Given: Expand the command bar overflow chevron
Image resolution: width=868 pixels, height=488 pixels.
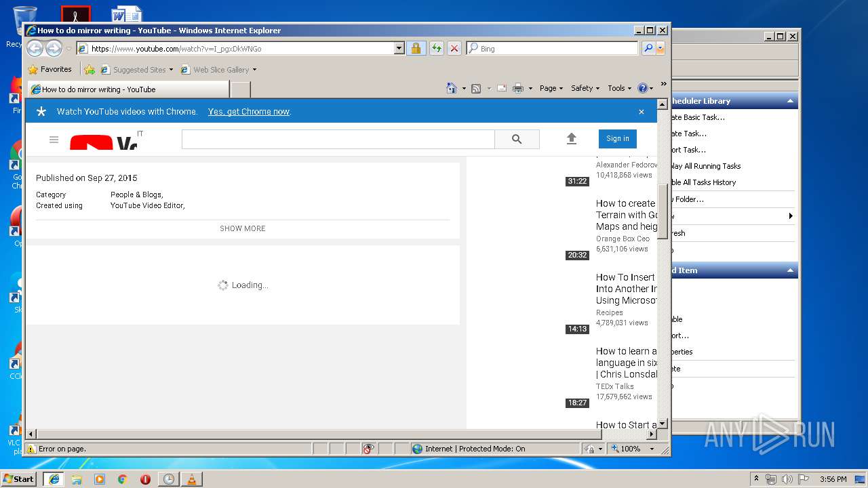Looking at the screenshot, I should tap(664, 84).
